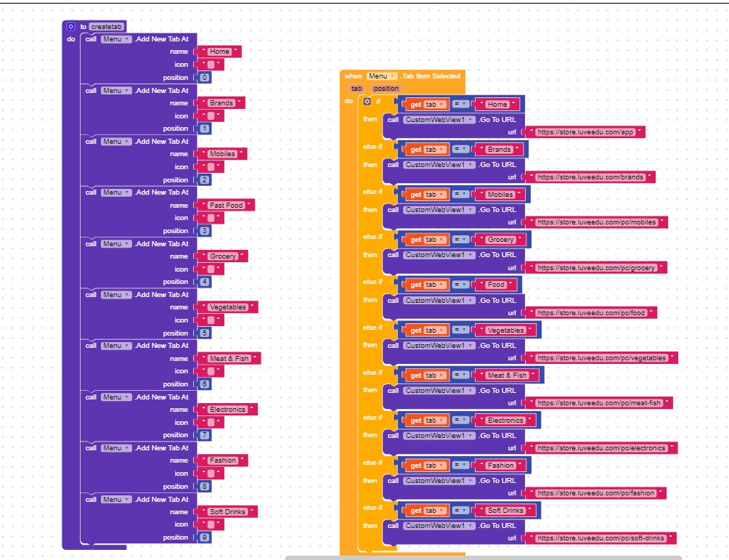Click the empty icon text for the Home tab
Screen dimensions: 729x560
tap(211, 65)
